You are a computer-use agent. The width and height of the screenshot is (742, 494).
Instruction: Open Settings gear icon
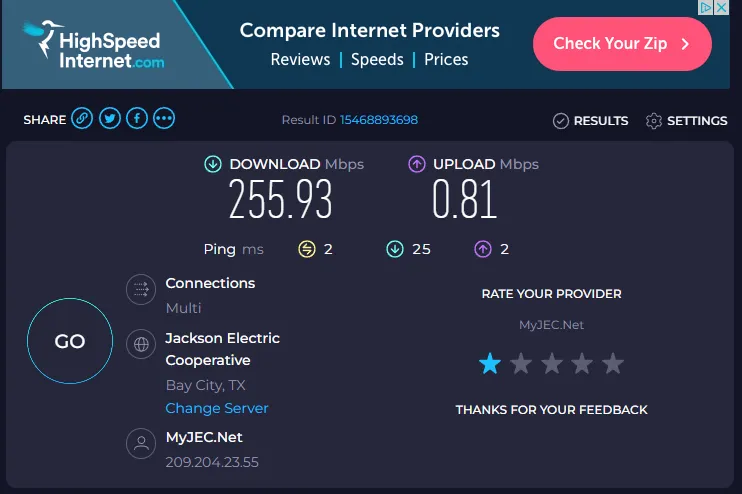tap(654, 121)
